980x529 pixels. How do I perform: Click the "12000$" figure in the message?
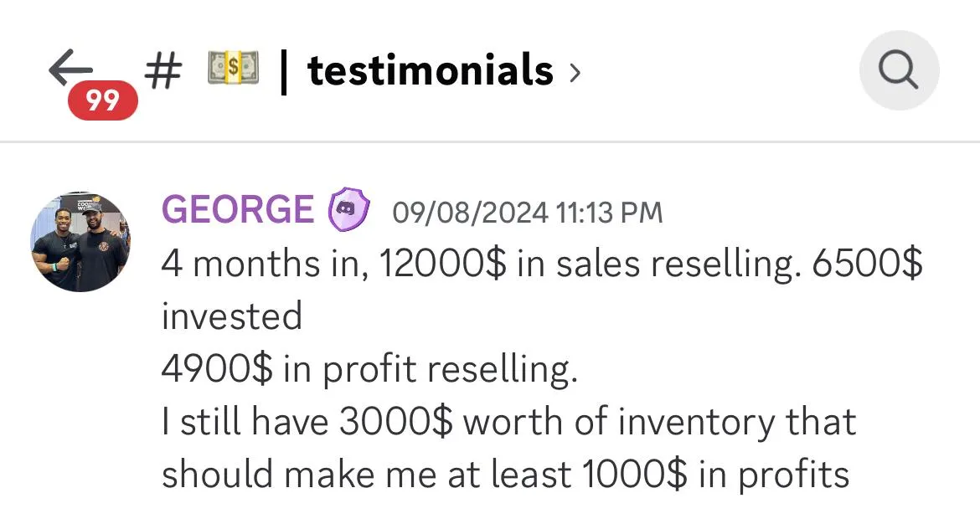click(x=442, y=264)
